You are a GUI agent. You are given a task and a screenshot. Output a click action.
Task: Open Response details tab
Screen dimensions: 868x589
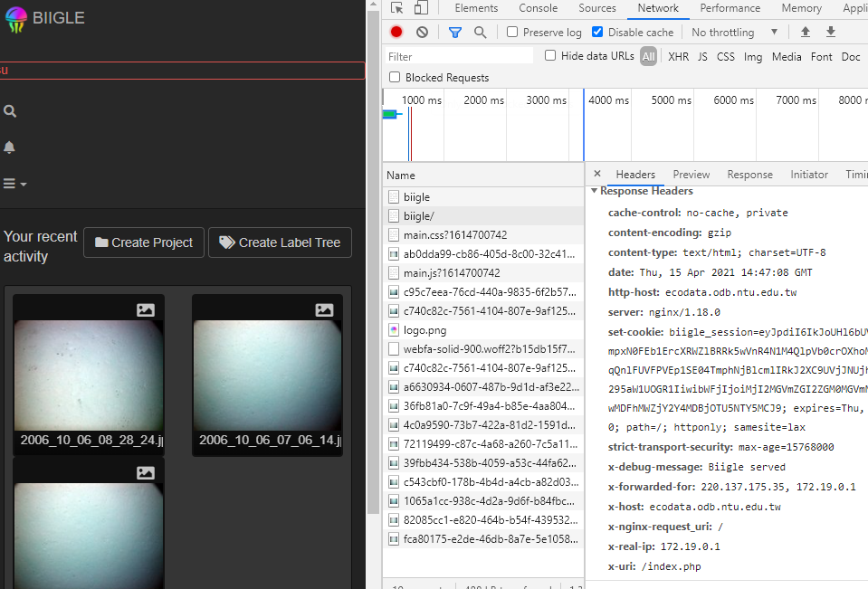749,175
